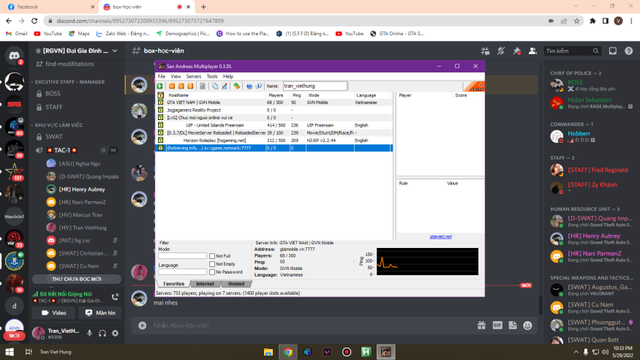640x360 pixels.
Task: Select the UIF - United Islands Freeroam row
Action: click(x=275, y=125)
